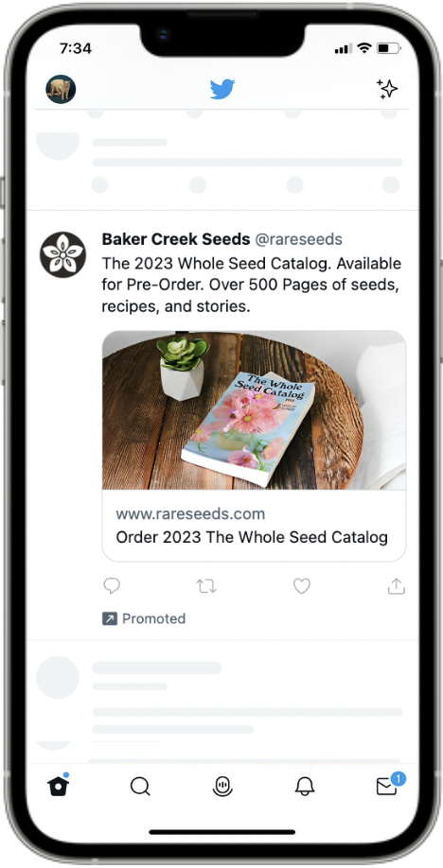Open the Search tab
The image size is (443, 868).
(x=140, y=786)
